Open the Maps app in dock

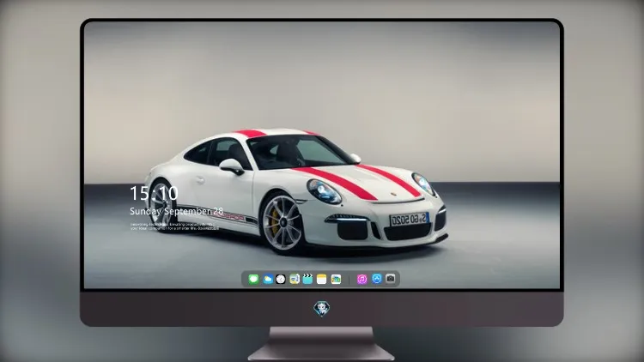click(295, 279)
